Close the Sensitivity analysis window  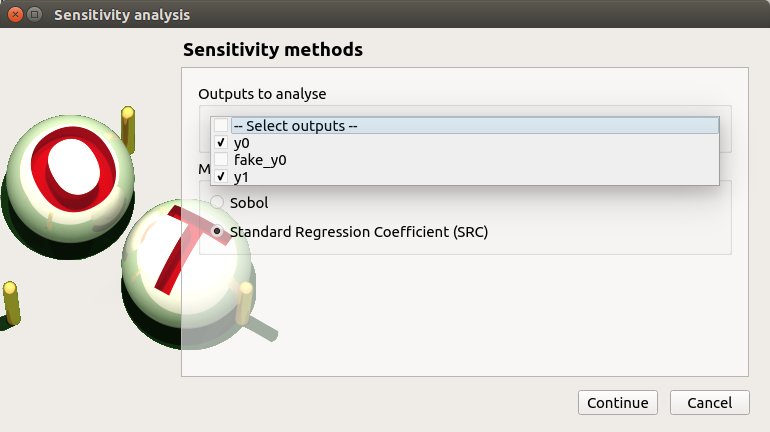click(x=15, y=15)
